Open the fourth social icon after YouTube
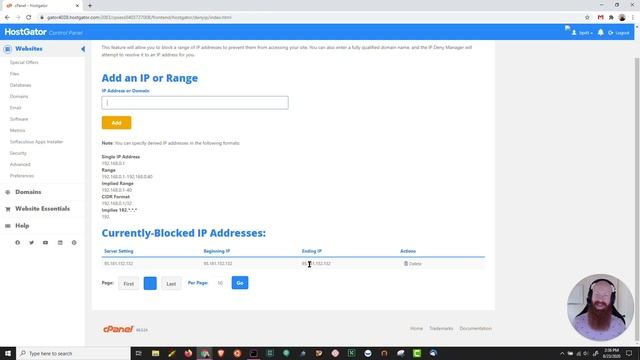This screenshot has width=640, height=360. click(60, 242)
